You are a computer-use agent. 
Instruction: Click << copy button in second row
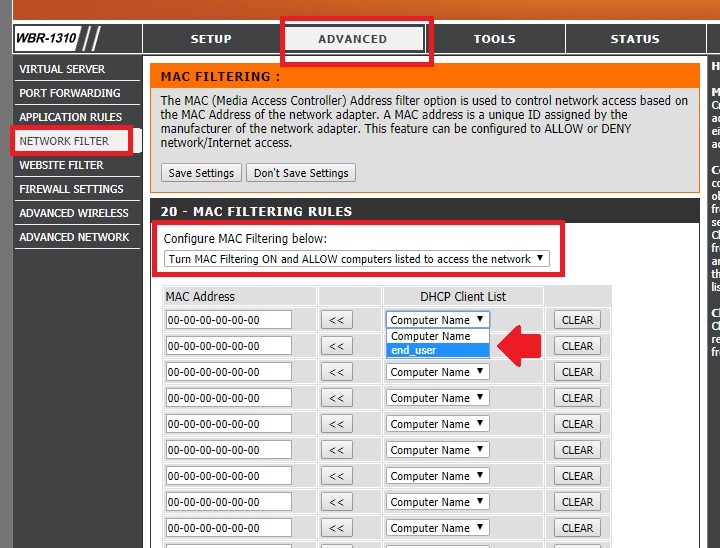(337, 346)
